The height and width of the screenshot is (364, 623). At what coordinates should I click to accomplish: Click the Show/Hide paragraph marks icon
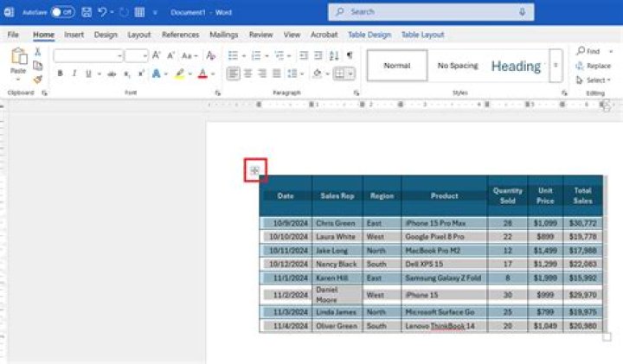coord(350,55)
